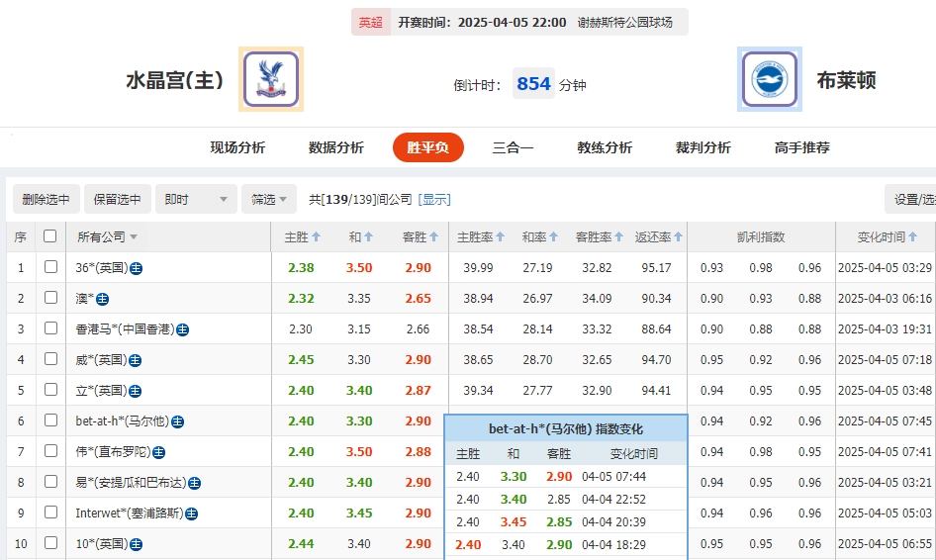936x560 pixels.
Task: Click the blue 主 icon beside 36*(英国)
Action: (136, 268)
